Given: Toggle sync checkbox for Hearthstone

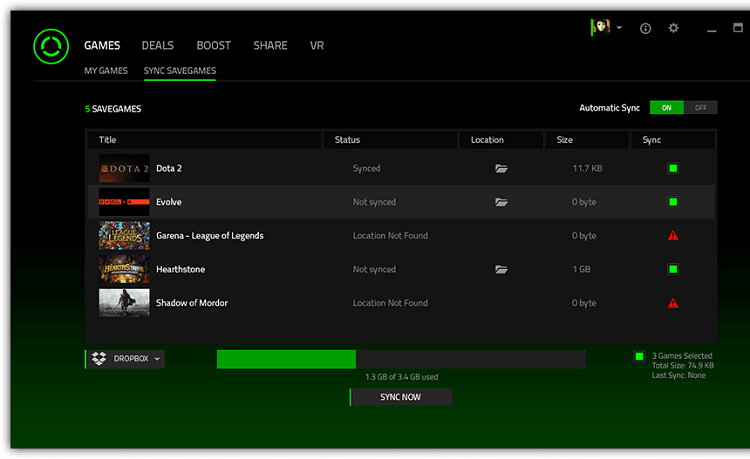Looking at the screenshot, I should pyautogui.click(x=673, y=269).
